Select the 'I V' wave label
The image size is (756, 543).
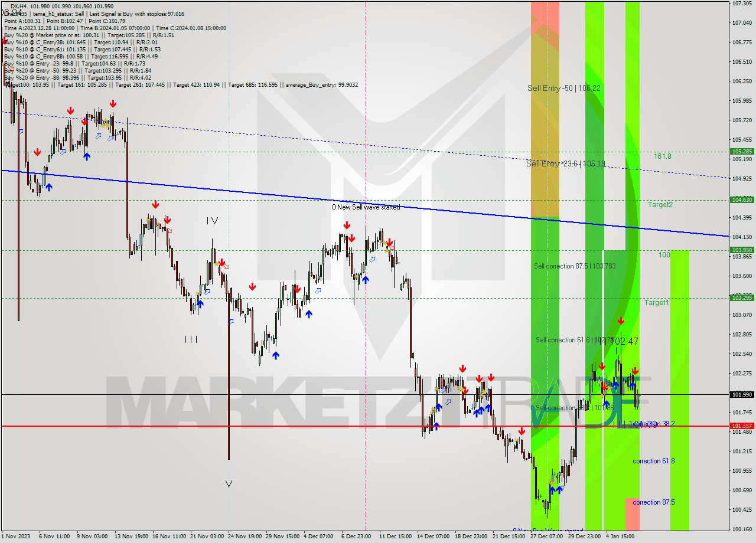(x=212, y=221)
